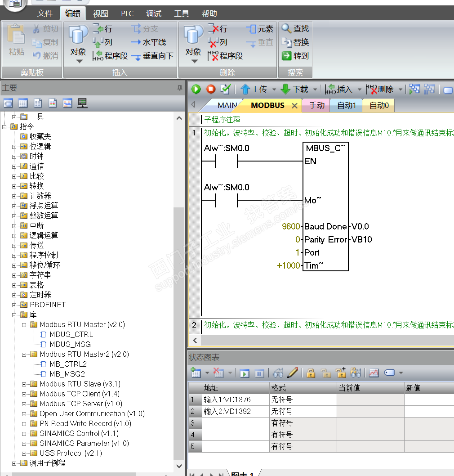Image resolution: width=454 pixels, height=476 pixels.
Task: Click the Copy (复制) ribbon item
Action: coord(45,42)
